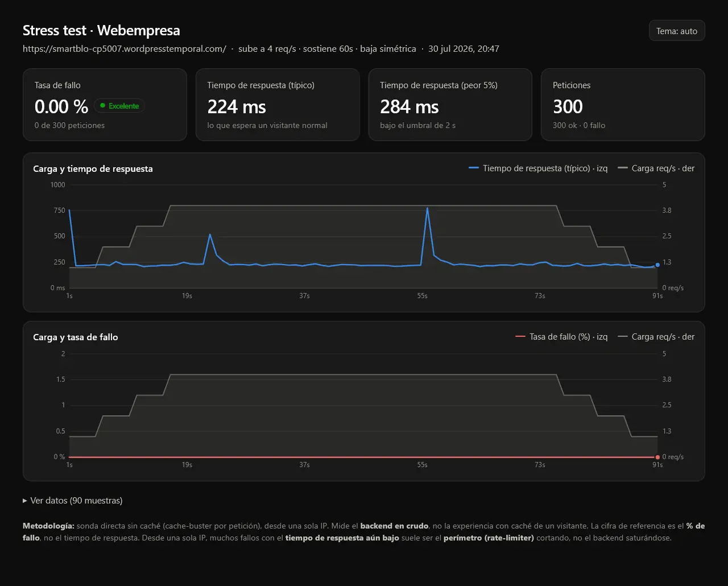This screenshot has width=728, height=586.
Task: Click the '300 ok · 0 fallo' summary
Action: 579,125
